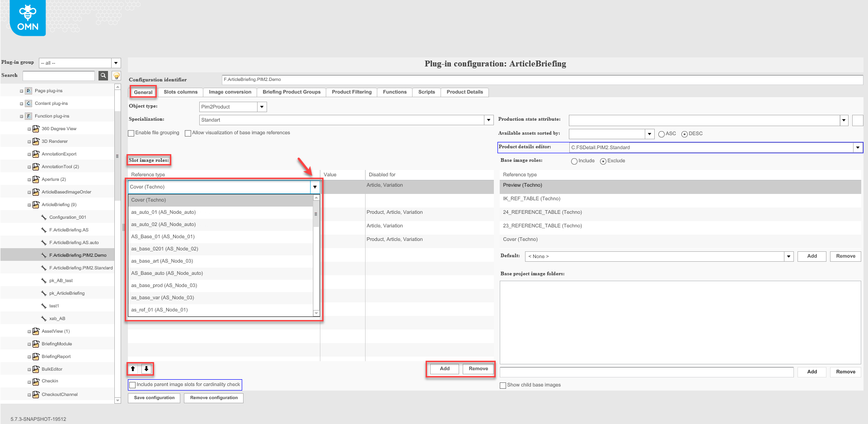Image resolution: width=868 pixels, height=424 pixels.
Task: Select the Page plug-ins node icon
Action: pyautogui.click(x=28, y=90)
